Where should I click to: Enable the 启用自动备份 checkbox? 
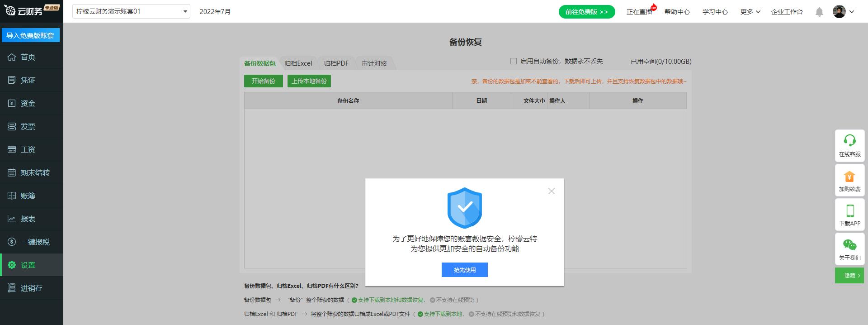point(514,61)
